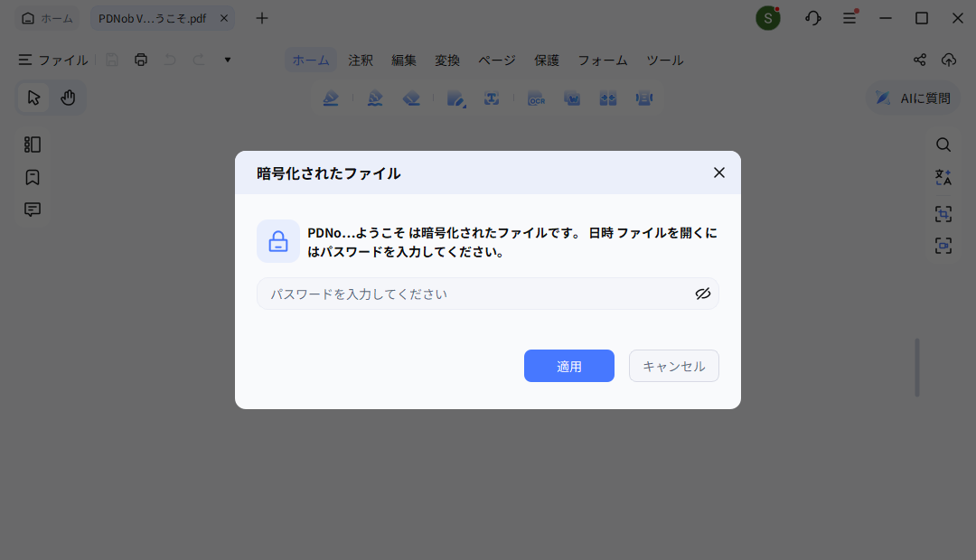This screenshot has width=976, height=560.
Task: Go to the ホーム home tab in title bar
Action: click(x=47, y=18)
